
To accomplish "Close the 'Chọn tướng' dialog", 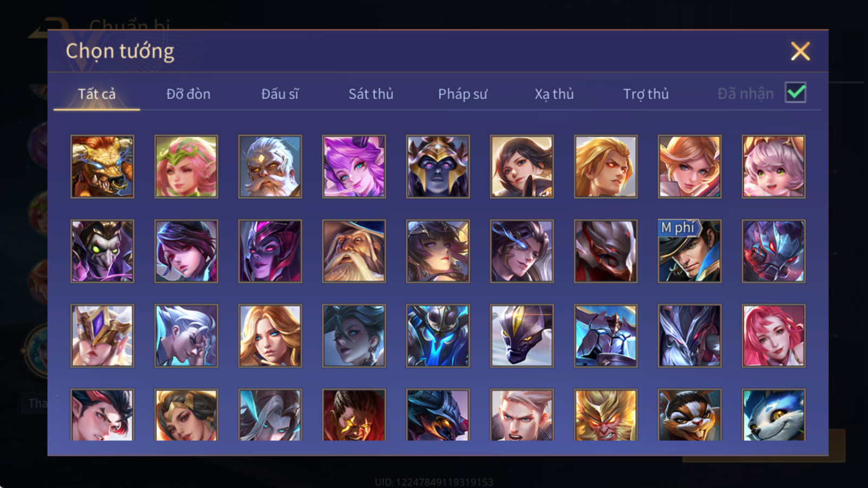I will click(x=800, y=52).
